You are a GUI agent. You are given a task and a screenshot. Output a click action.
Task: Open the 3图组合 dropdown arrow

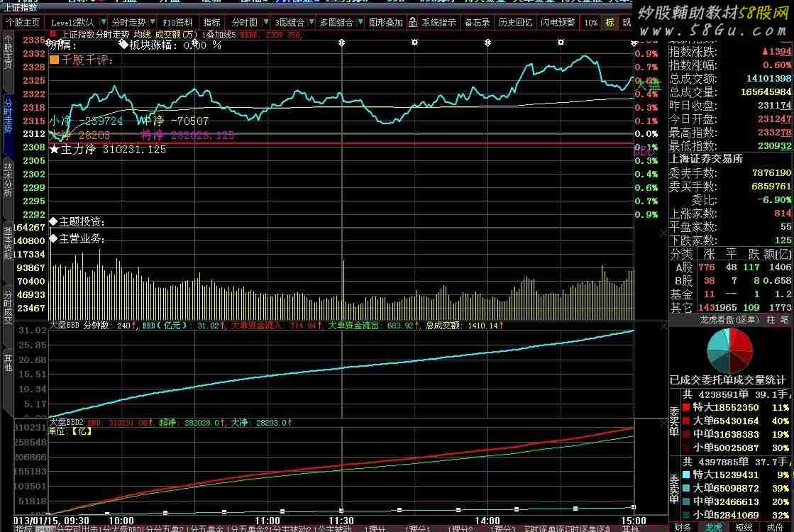(311, 22)
